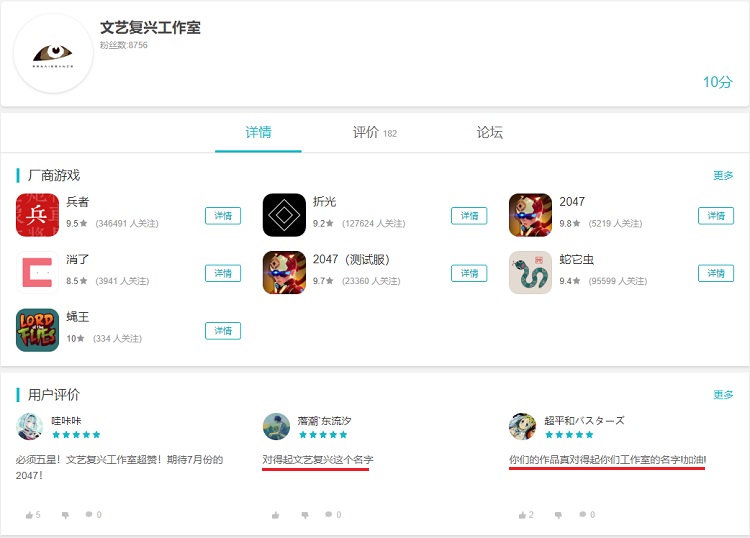The width and height of the screenshot is (750, 538).
Task: Click 详情 button for 绳王
Action: [223, 331]
